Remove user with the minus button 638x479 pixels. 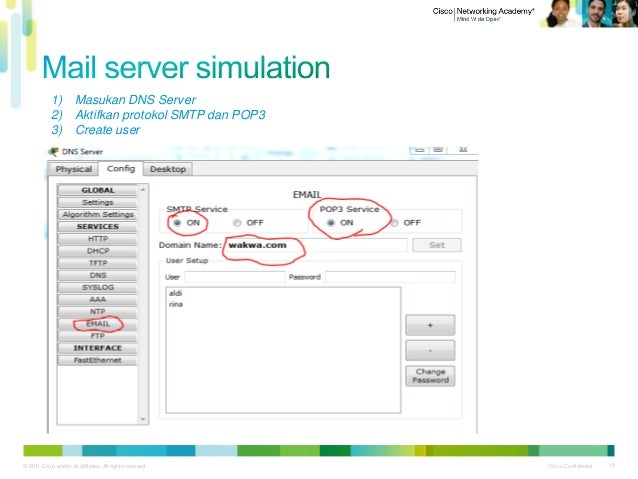click(x=430, y=350)
